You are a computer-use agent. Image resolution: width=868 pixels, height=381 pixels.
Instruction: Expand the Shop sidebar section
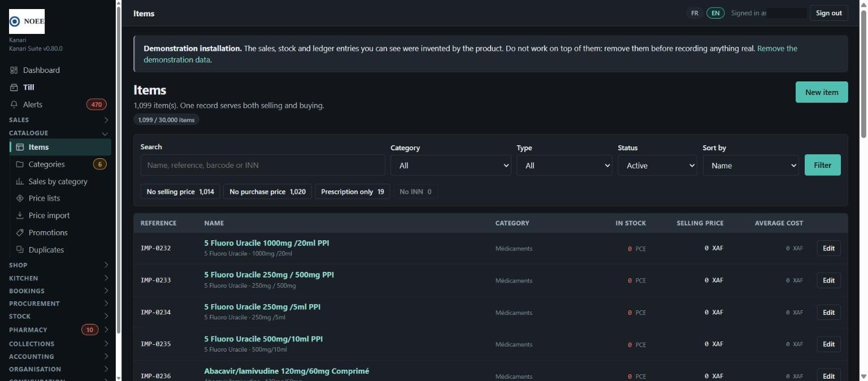59,265
